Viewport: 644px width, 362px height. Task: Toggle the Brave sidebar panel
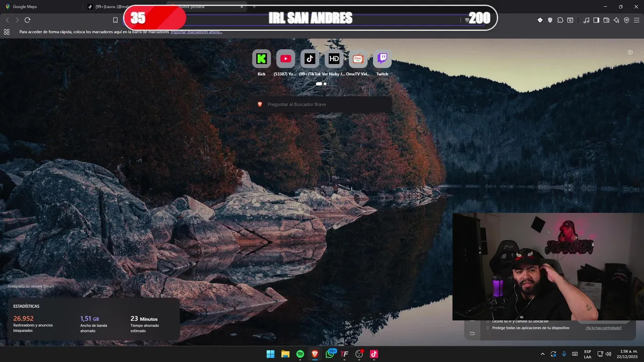click(596, 20)
